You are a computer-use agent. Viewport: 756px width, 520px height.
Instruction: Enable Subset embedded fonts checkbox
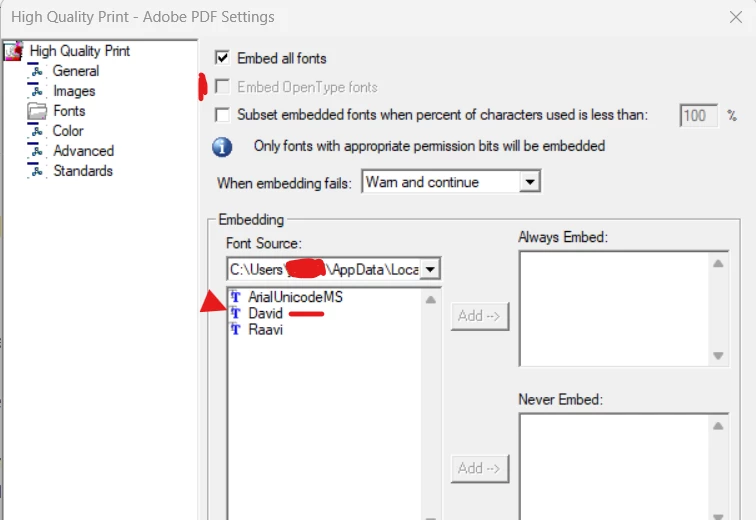(222, 115)
